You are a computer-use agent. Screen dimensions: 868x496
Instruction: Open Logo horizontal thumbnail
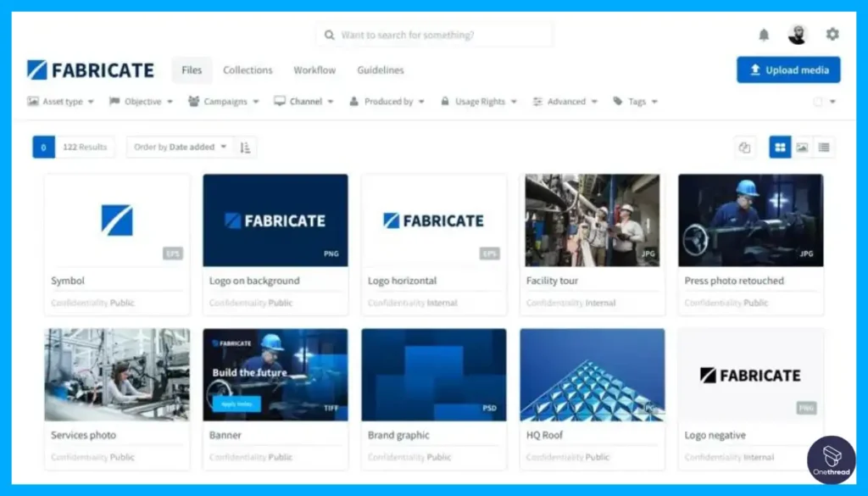click(x=434, y=220)
